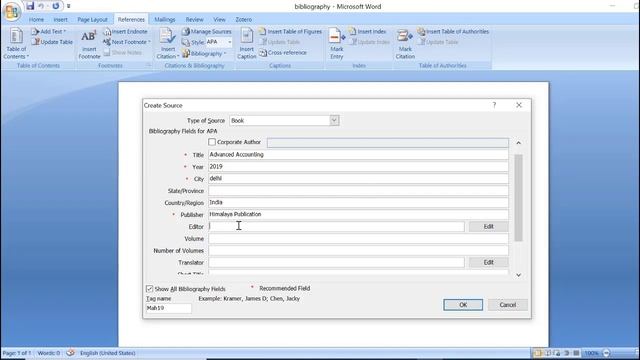Click into the Country/Region field
The width and height of the screenshot is (640, 360).
358,202
